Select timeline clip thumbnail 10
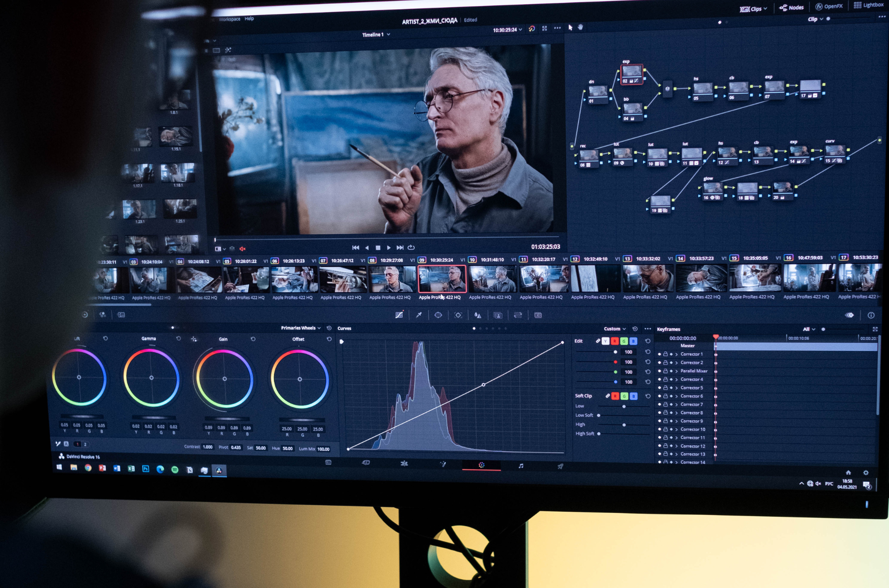 point(492,279)
